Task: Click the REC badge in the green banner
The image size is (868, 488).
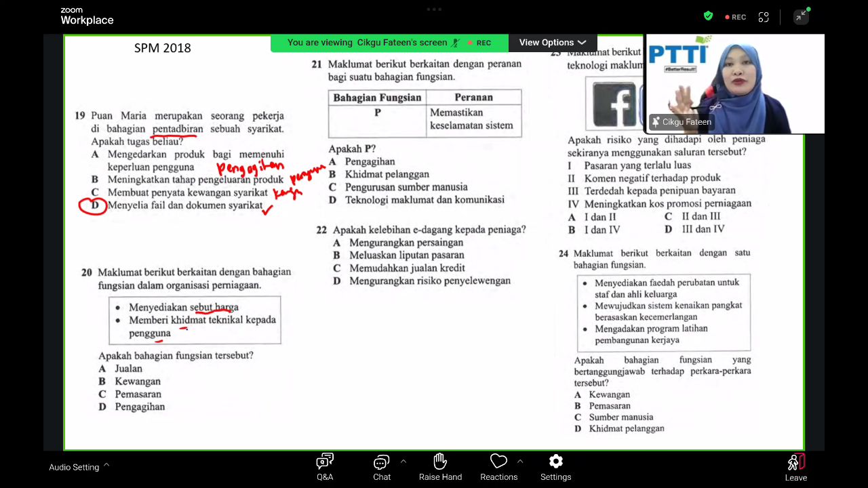Action: tap(479, 43)
